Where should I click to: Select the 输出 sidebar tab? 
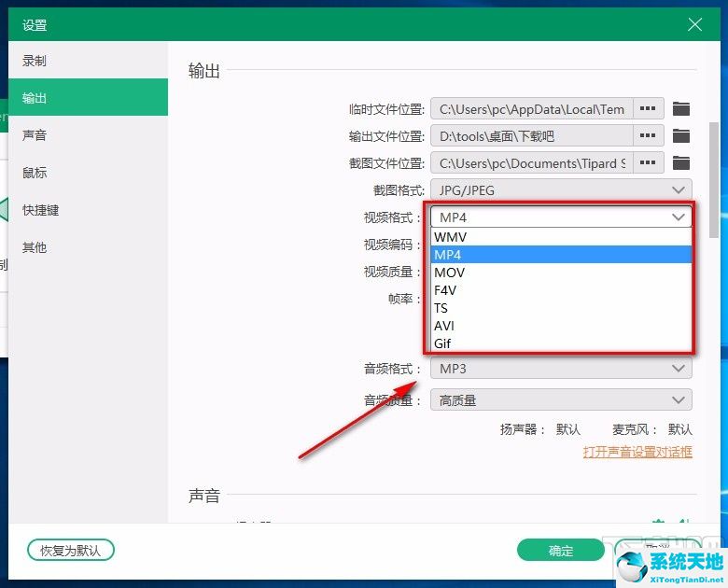click(89, 98)
